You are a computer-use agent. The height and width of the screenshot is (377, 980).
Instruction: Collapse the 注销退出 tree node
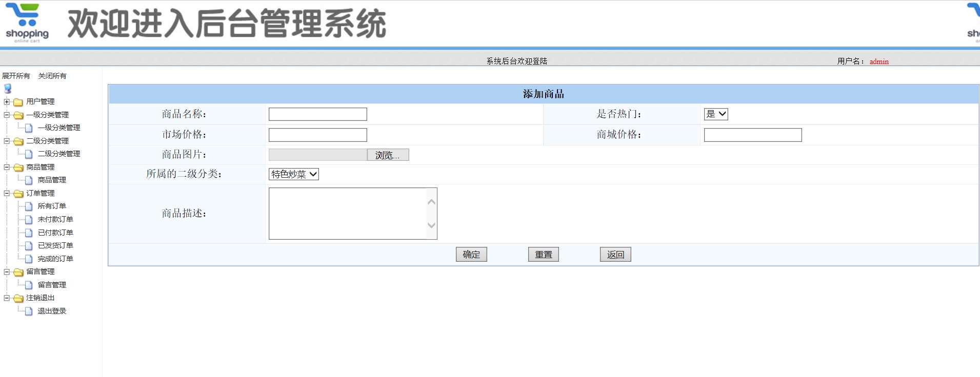tap(7, 298)
